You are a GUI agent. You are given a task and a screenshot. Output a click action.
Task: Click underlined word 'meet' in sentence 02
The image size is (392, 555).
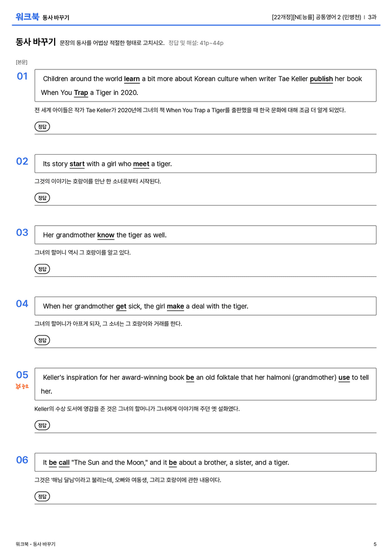click(141, 164)
